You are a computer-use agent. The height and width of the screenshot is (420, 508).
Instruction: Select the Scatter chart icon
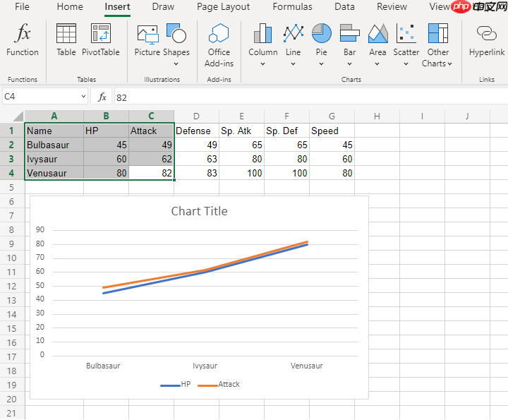[406, 33]
